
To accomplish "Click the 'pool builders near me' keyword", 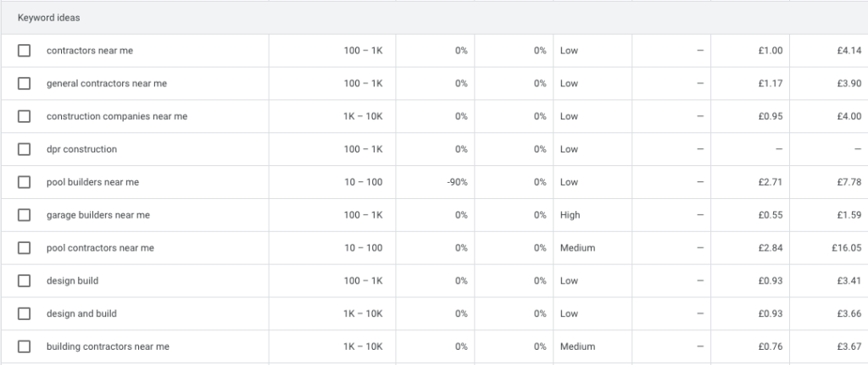I will [92, 182].
